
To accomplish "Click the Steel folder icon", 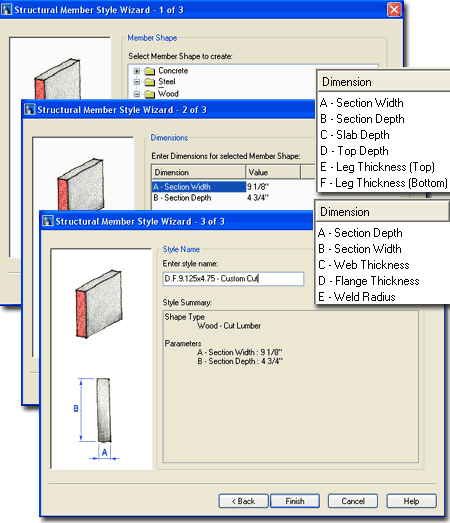I will pyautogui.click(x=150, y=82).
